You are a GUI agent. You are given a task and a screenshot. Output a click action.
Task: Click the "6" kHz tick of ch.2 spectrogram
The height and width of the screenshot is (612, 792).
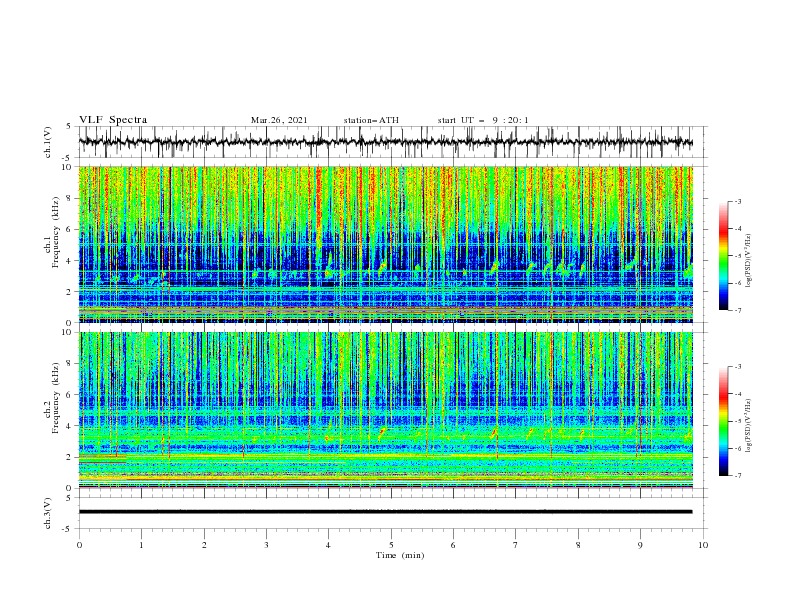(71, 395)
